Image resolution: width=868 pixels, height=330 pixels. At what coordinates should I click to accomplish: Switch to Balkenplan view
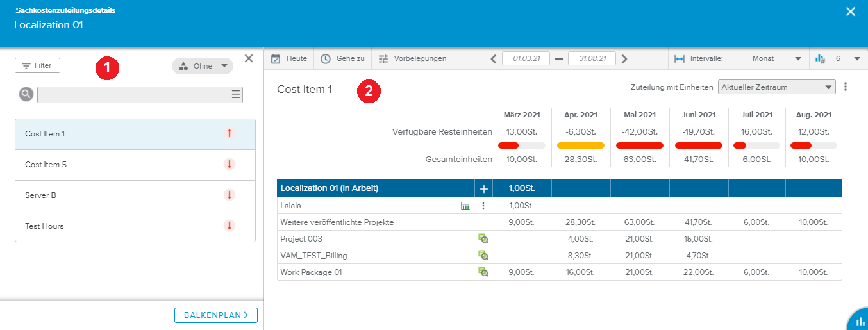215,315
